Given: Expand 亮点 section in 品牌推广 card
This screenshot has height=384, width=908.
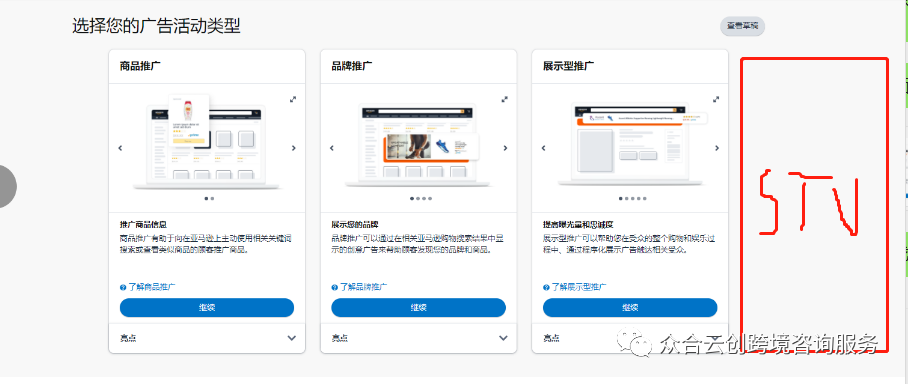Looking at the screenshot, I should click(x=418, y=338).
